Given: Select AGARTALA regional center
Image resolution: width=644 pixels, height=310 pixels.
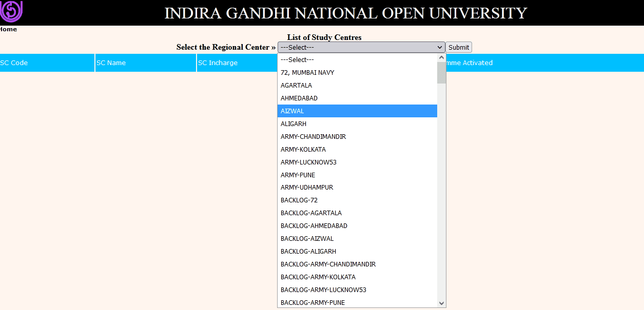Looking at the screenshot, I should click(358, 85).
